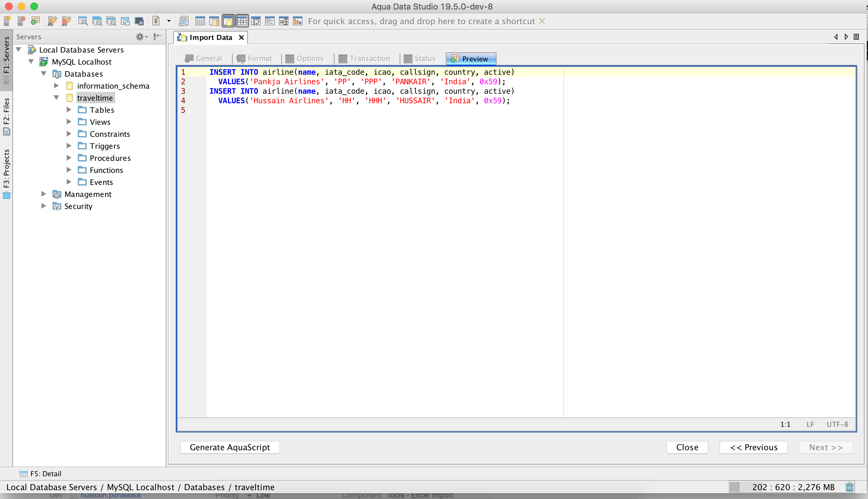The width and height of the screenshot is (868, 499).
Task: Open the chart tool icon in toolbar
Action: pyautogui.click(x=298, y=21)
